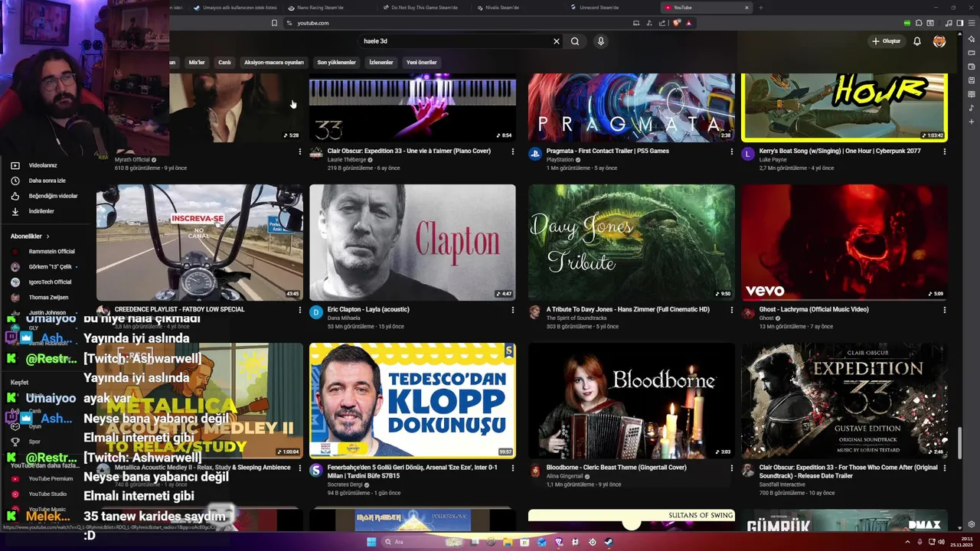Switch to Umaiyoo istek listesi tab
The height and width of the screenshot is (551, 980).
click(235, 8)
